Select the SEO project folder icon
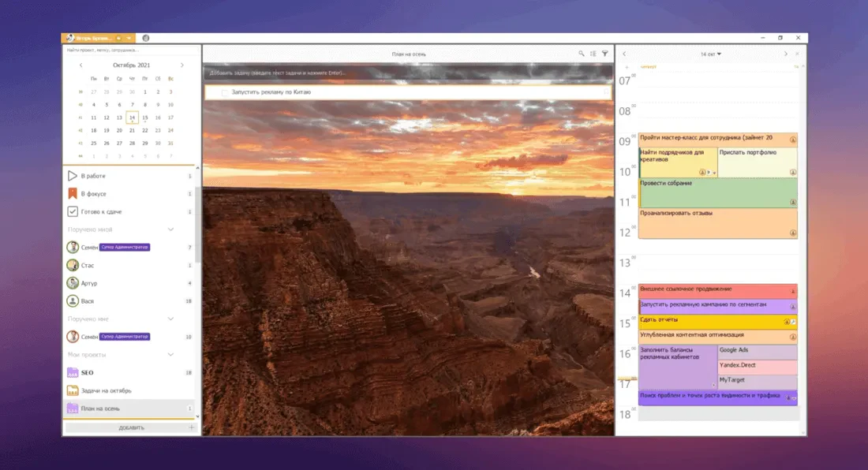The image size is (868, 470). (x=73, y=373)
